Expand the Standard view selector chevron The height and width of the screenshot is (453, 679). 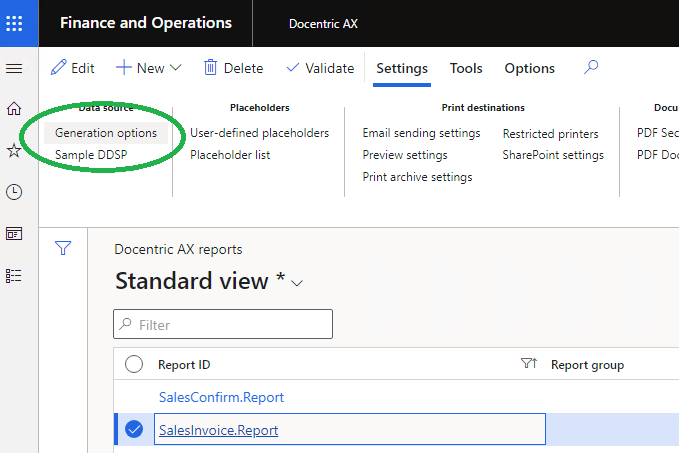[x=297, y=283]
